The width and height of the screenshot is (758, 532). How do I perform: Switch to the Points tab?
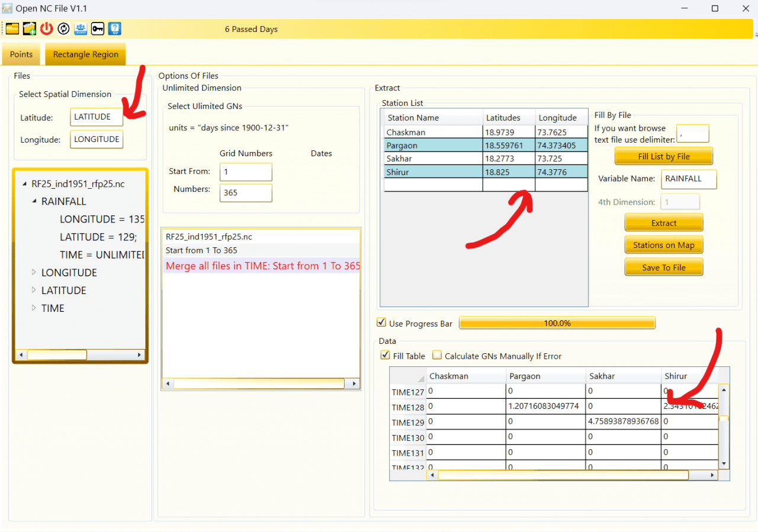point(21,54)
